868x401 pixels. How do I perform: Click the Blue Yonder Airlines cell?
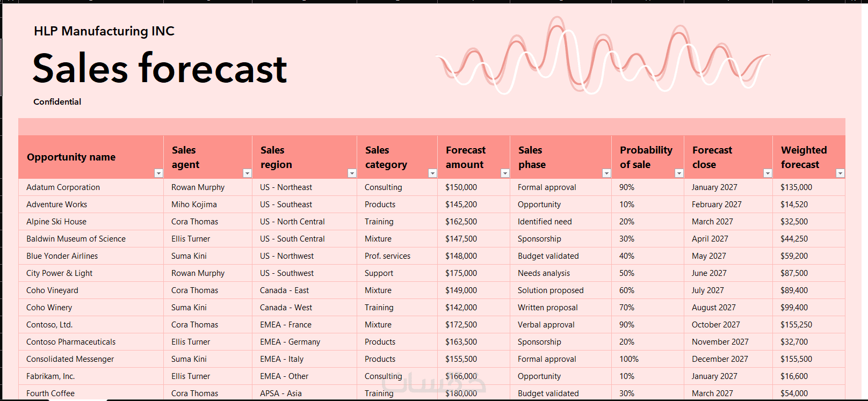91,256
